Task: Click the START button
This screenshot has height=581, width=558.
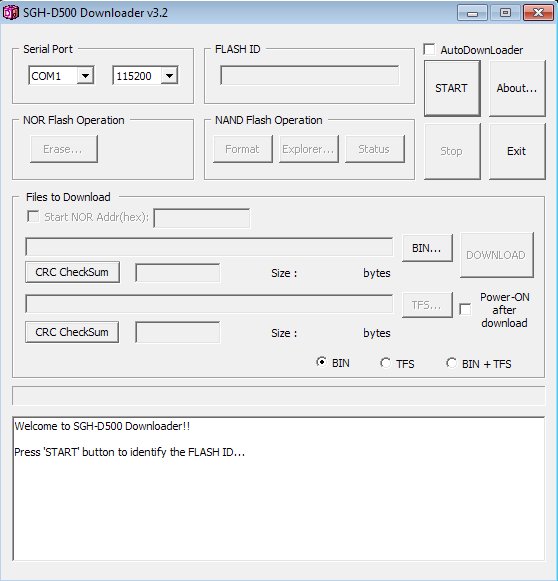Action: point(452,88)
